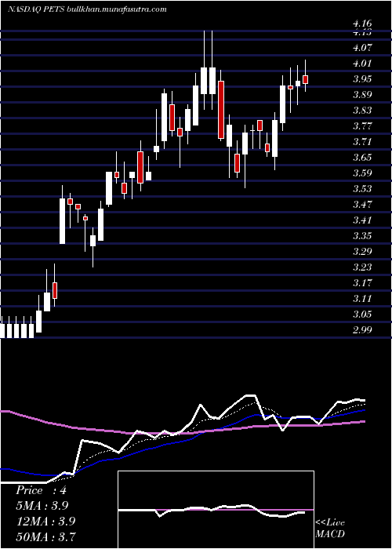
Task: Click the Price : 4 readout
Action: (x=41, y=490)
